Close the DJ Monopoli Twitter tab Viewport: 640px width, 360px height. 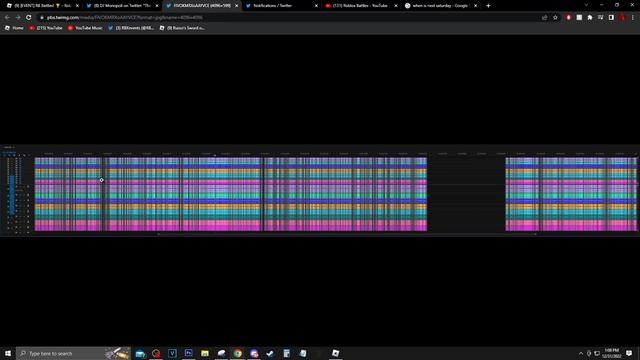tap(157, 6)
